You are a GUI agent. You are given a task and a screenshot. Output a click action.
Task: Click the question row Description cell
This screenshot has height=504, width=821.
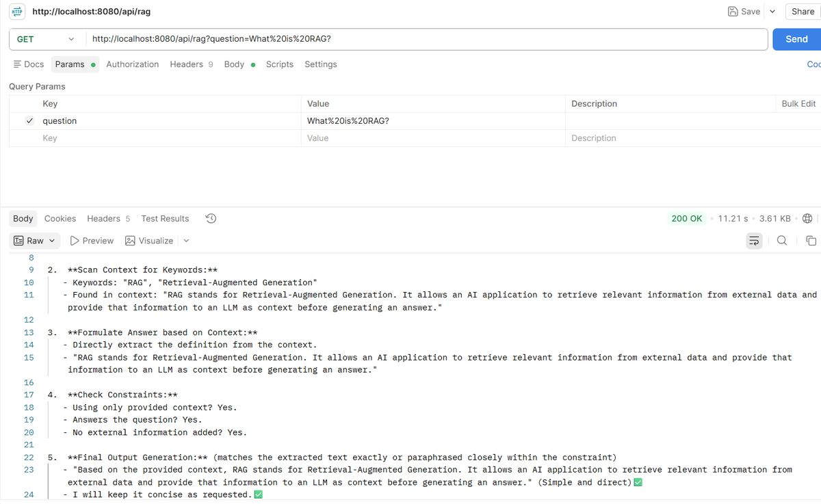tap(692, 121)
